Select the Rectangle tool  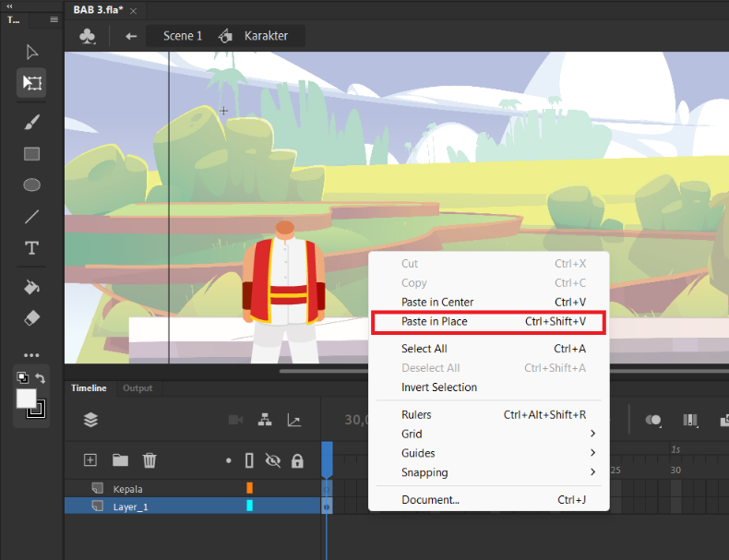point(31,154)
